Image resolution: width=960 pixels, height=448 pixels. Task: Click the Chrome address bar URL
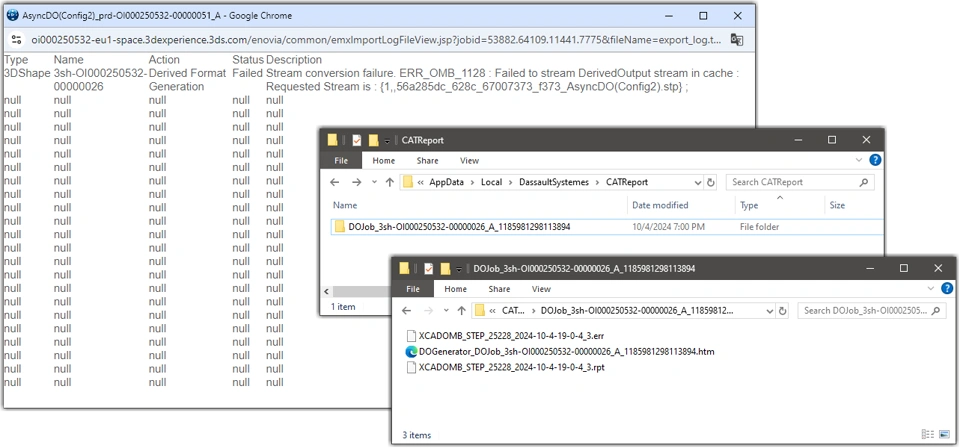377,40
